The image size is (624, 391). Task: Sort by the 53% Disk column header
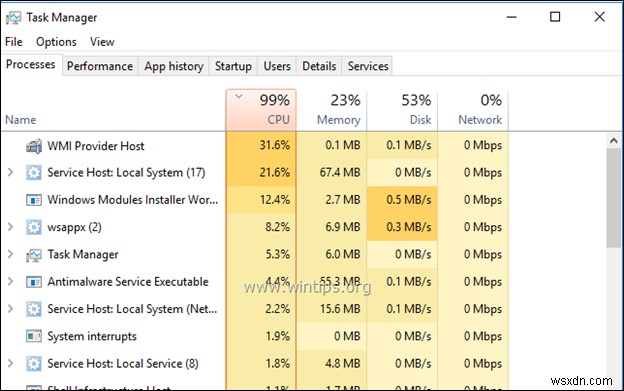(x=402, y=110)
